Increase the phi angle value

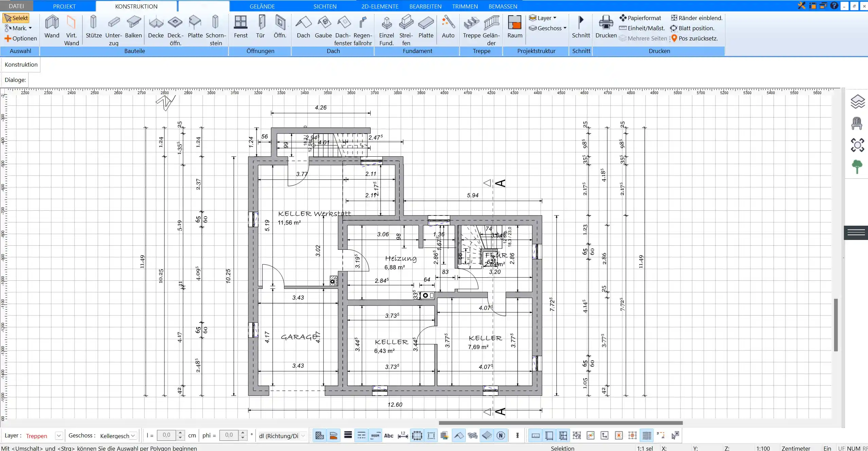[x=243, y=433]
